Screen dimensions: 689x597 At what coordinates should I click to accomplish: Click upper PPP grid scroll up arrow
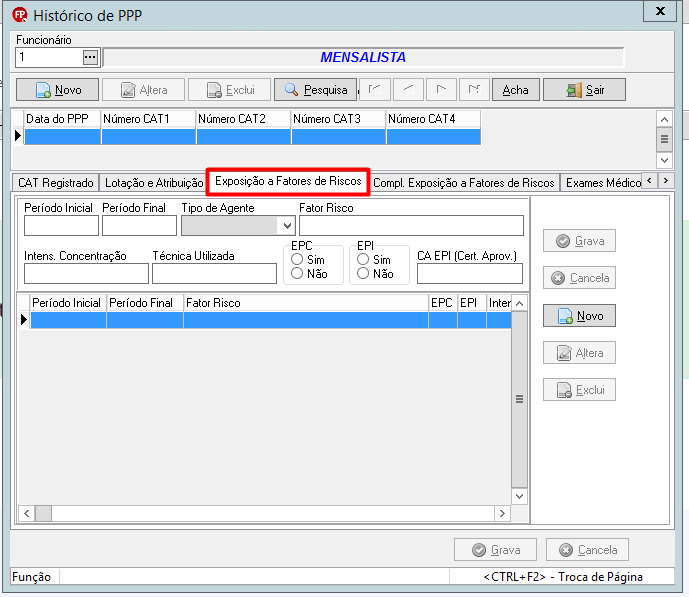(664, 119)
